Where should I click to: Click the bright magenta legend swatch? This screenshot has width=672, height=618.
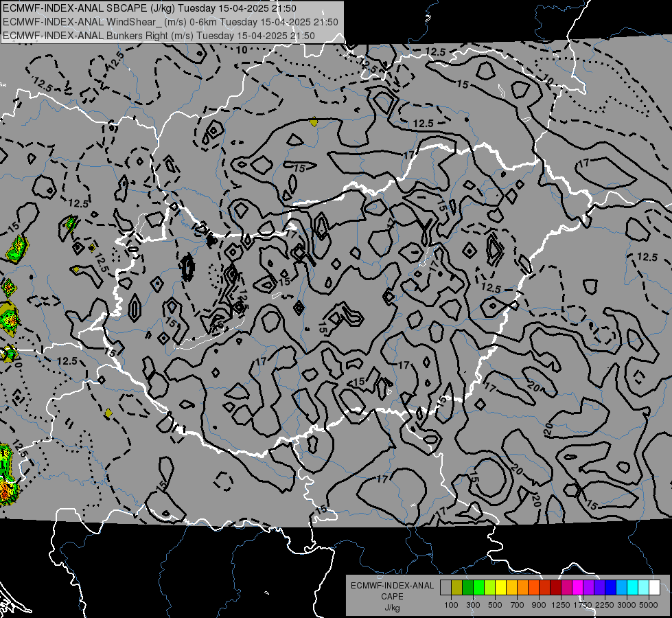(578, 587)
